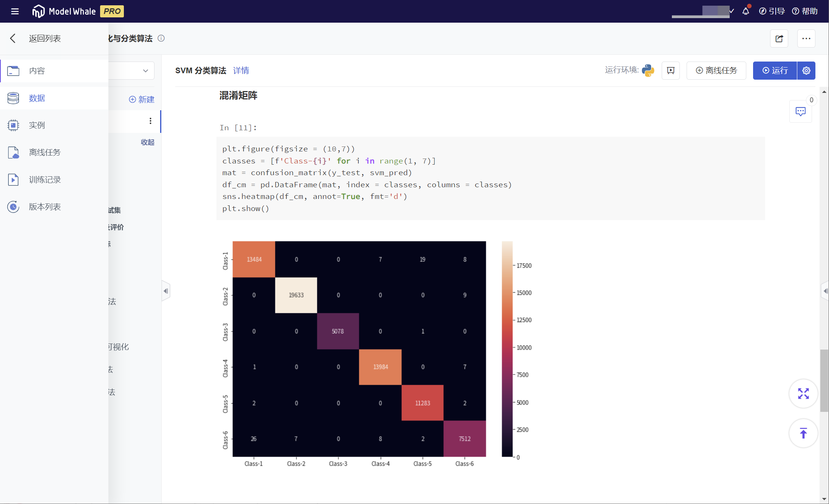Click the Python runtime environment icon
The height and width of the screenshot is (504, 829).
[x=648, y=70]
